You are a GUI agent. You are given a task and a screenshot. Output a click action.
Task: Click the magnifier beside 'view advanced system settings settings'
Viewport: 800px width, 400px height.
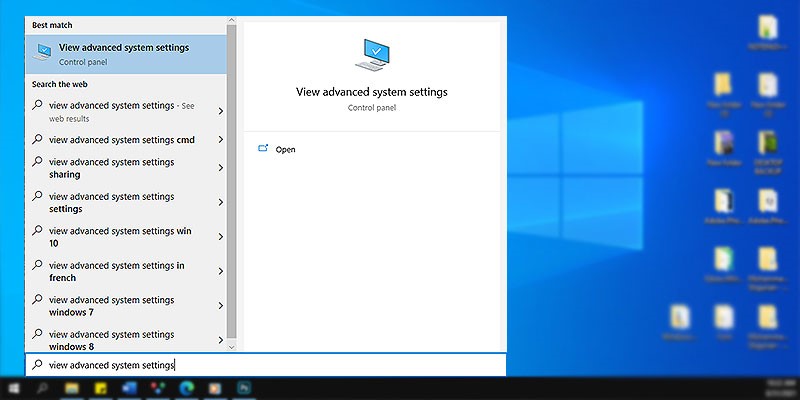[x=37, y=196]
